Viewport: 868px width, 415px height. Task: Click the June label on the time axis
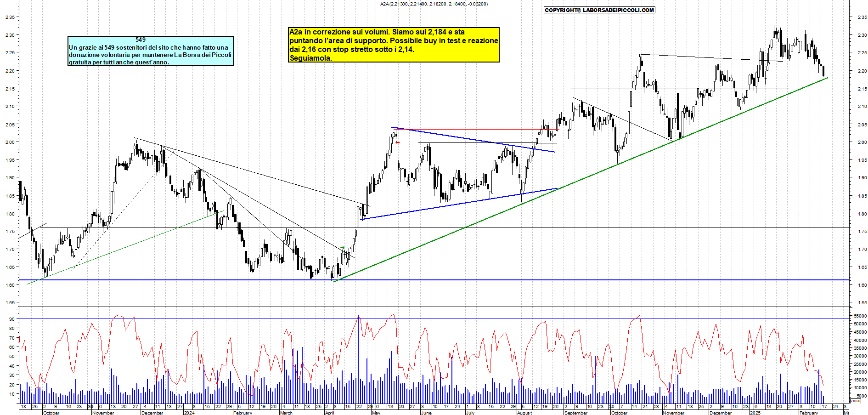[426, 413]
